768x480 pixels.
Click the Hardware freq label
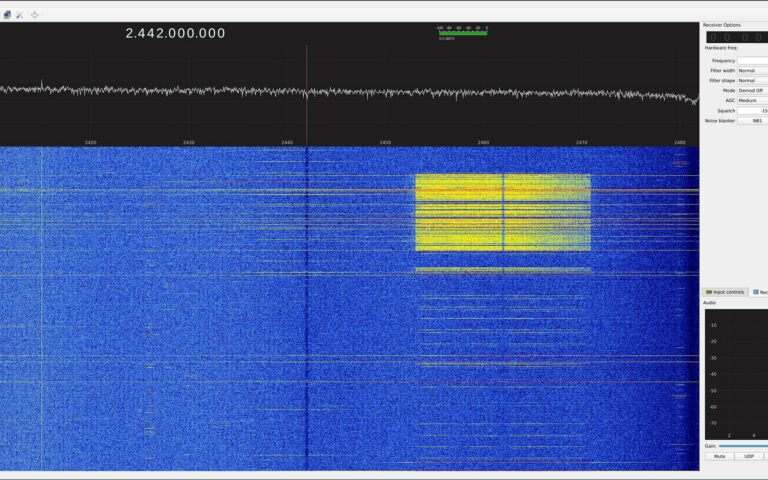(721, 48)
